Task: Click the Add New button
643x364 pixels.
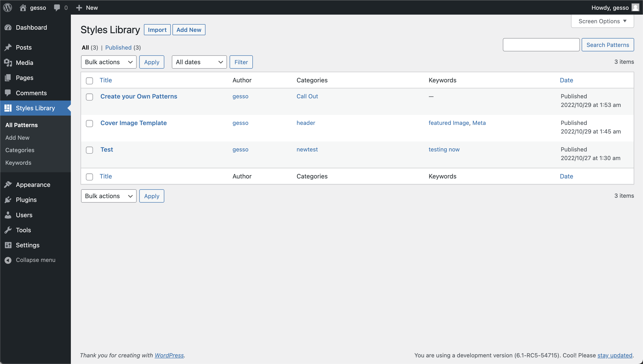Action: [189, 30]
